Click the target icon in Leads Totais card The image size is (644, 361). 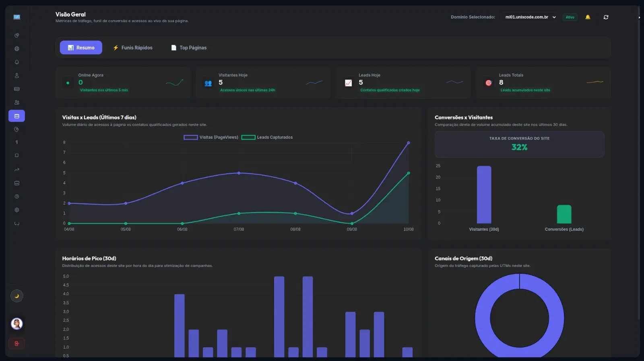(x=489, y=83)
